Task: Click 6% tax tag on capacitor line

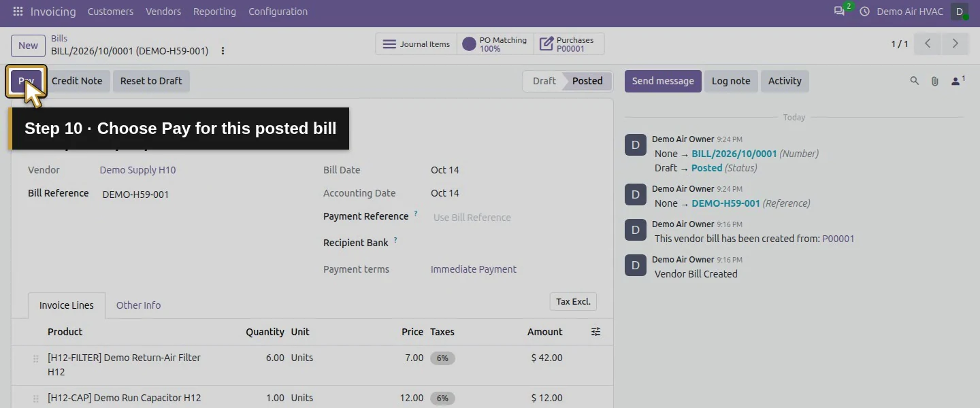Action: click(442, 398)
